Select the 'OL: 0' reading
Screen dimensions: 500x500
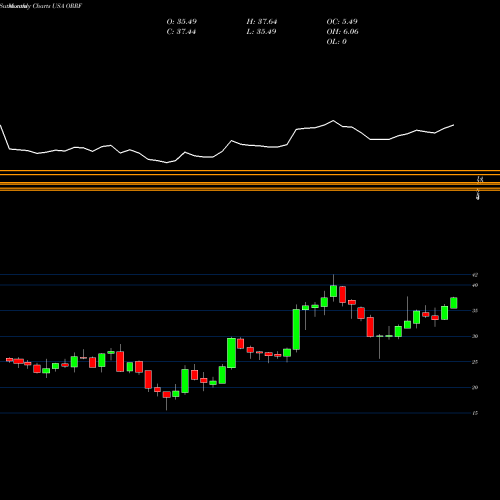tap(337, 42)
